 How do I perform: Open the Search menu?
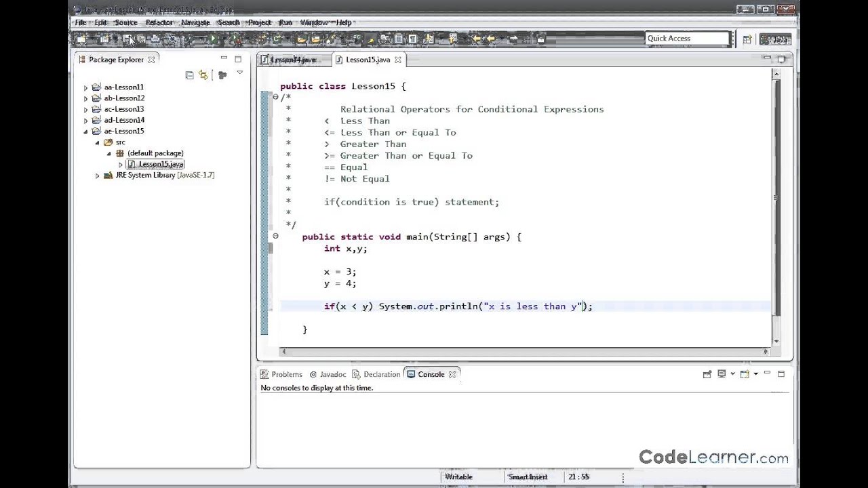[x=229, y=22]
